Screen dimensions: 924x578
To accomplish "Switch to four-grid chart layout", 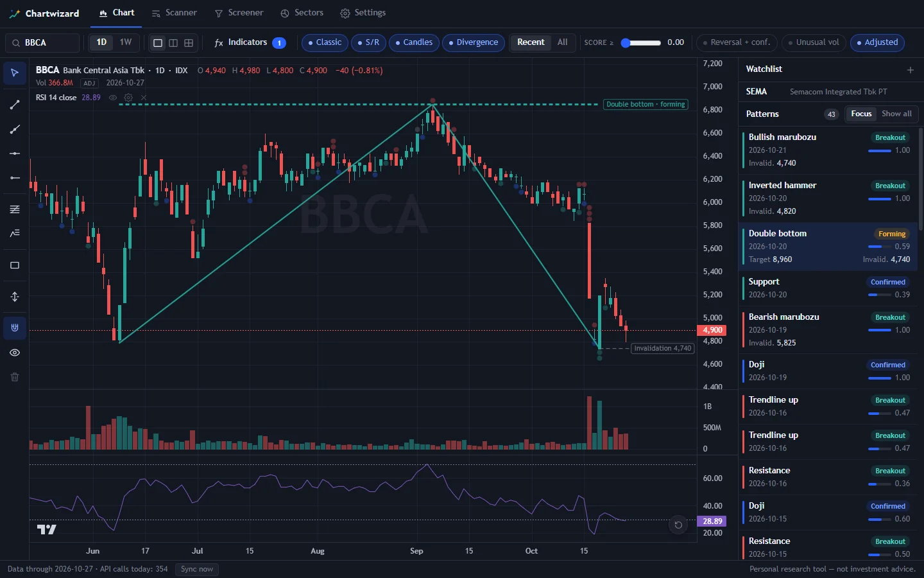I will 189,42.
